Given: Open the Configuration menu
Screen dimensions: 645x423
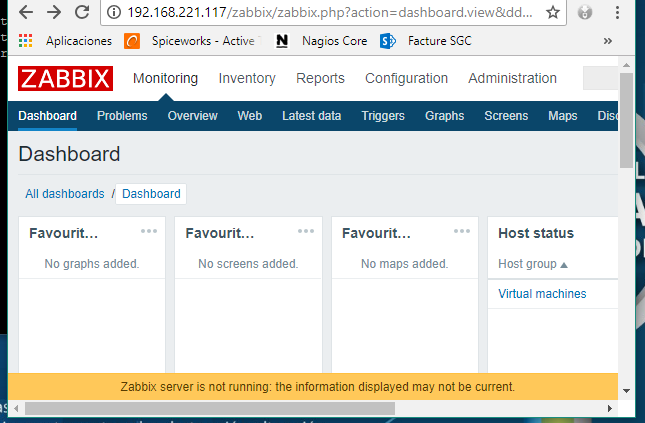Looking at the screenshot, I should tap(406, 78).
